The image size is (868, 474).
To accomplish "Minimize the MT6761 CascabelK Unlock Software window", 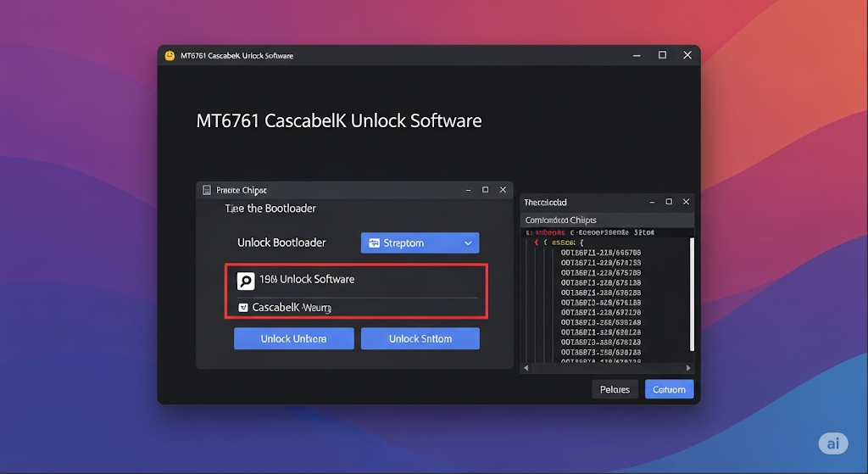I will [x=637, y=55].
